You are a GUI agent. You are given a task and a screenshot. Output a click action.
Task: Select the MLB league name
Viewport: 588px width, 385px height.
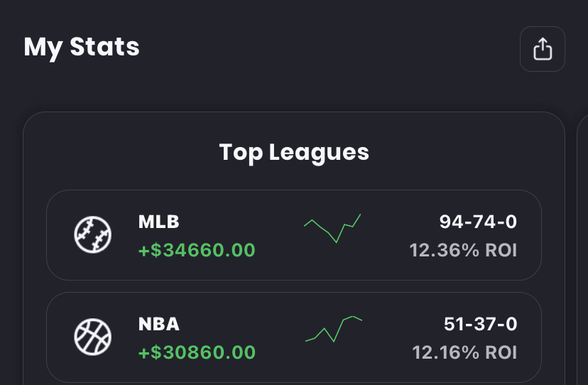point(159,222)
